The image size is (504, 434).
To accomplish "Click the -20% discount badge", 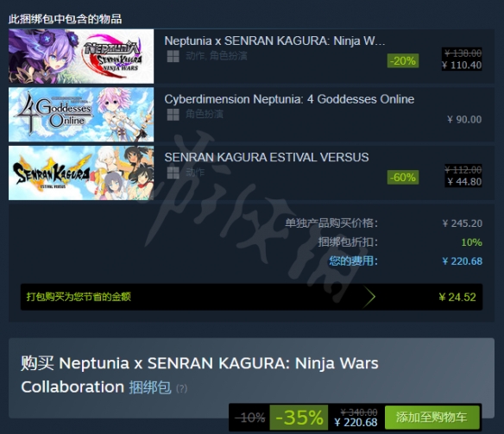I will point(403,60).
